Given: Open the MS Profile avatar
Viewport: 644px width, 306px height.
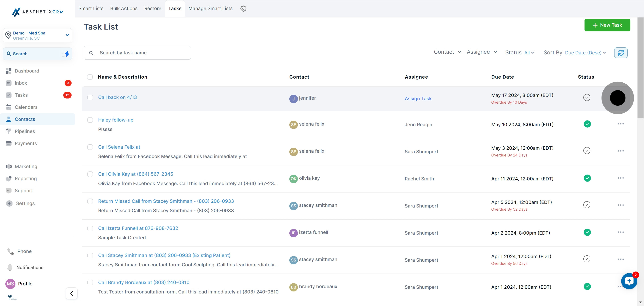Looking at the screenshot, I should [10, 284].
